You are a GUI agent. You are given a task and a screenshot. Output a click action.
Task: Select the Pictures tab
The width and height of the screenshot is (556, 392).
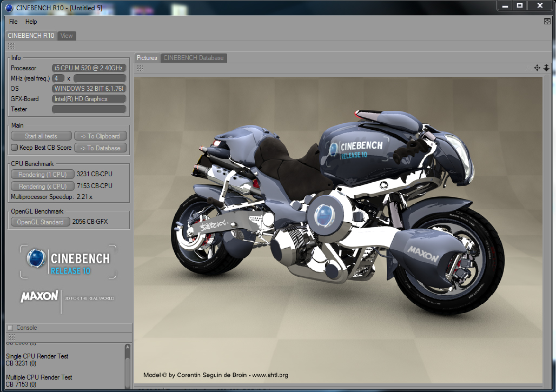pyautogui.click(x=147, y=58)
